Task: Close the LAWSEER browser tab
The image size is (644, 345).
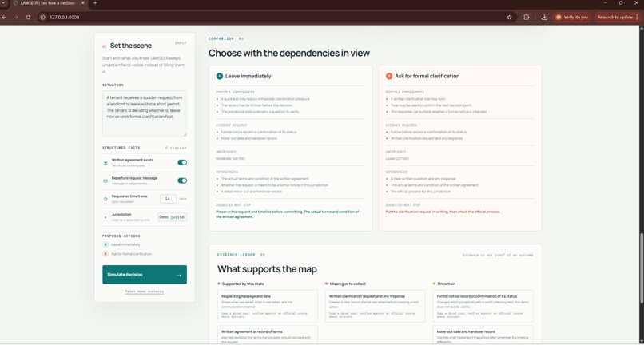Action: click(83, 3)
